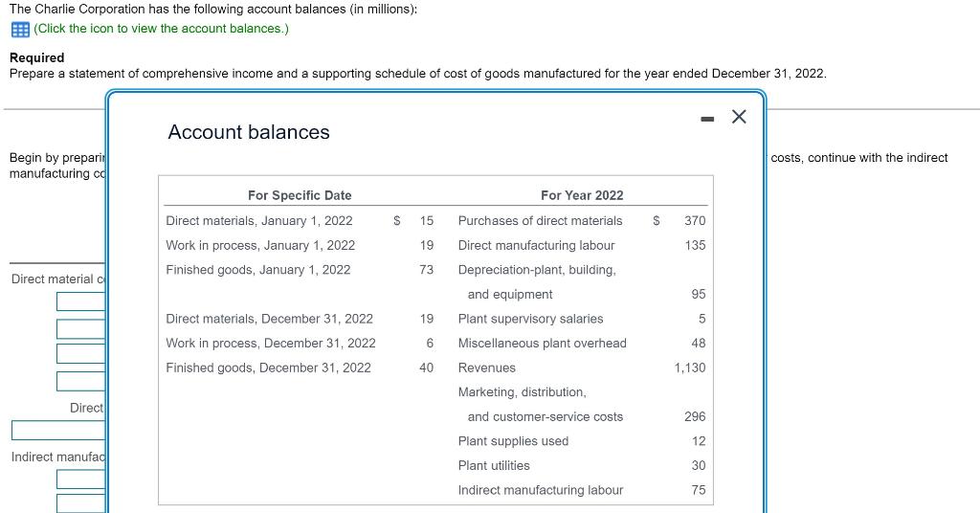Select 'and customer-service costs' label
The image size is (980, 513).
(x=545, y=416)
